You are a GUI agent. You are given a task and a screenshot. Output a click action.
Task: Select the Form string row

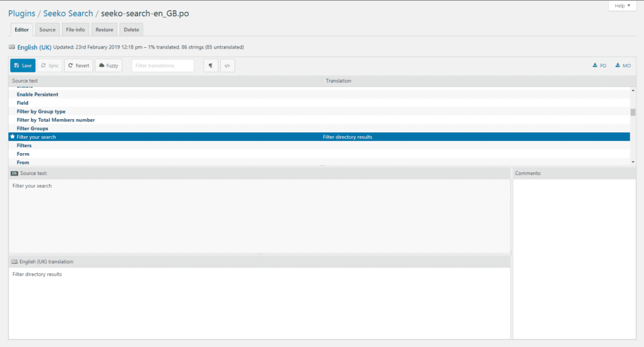click(319, 154)
